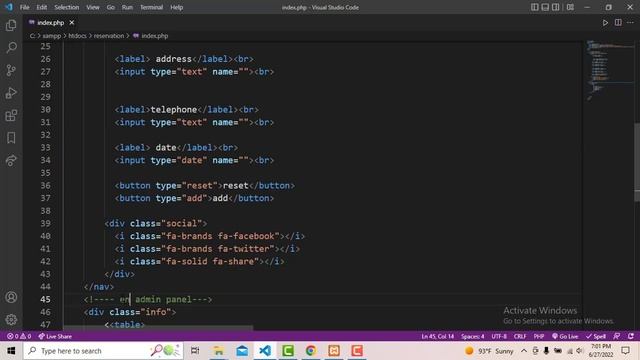Open the Bookmarks view in activity bar
Viewport: 640px width, 360px height.
(x=11, y=138)
